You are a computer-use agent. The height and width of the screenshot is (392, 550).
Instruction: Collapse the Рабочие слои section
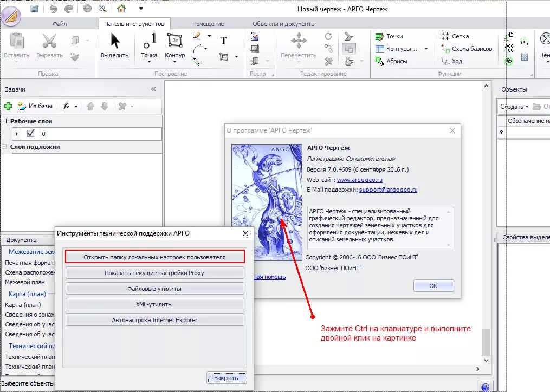(4, 121)
